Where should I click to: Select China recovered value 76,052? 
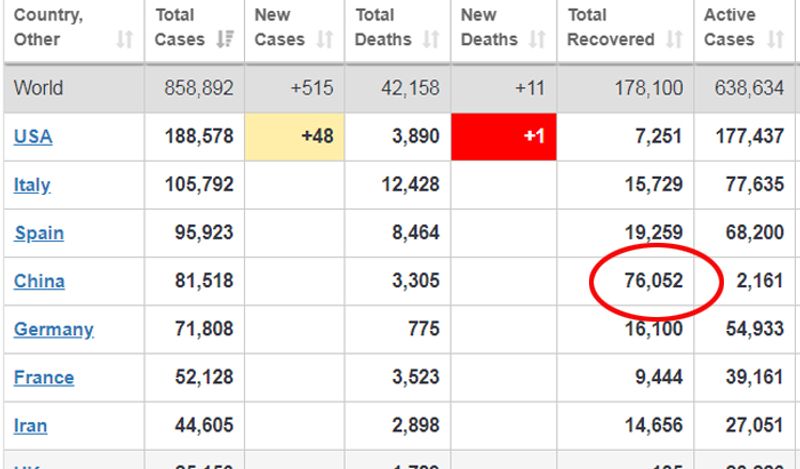pos(654,281)
